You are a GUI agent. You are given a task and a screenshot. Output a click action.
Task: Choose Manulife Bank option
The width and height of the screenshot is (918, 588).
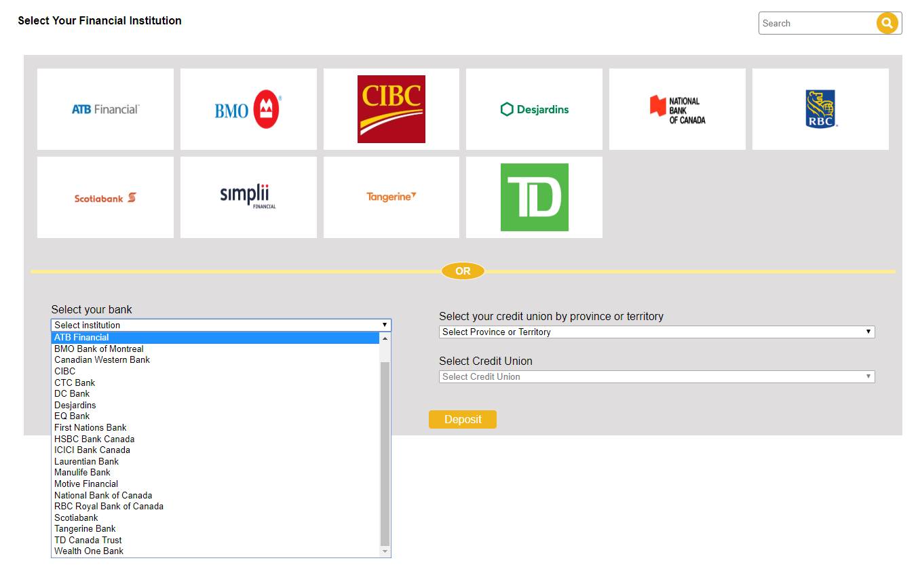click(216, 472)
